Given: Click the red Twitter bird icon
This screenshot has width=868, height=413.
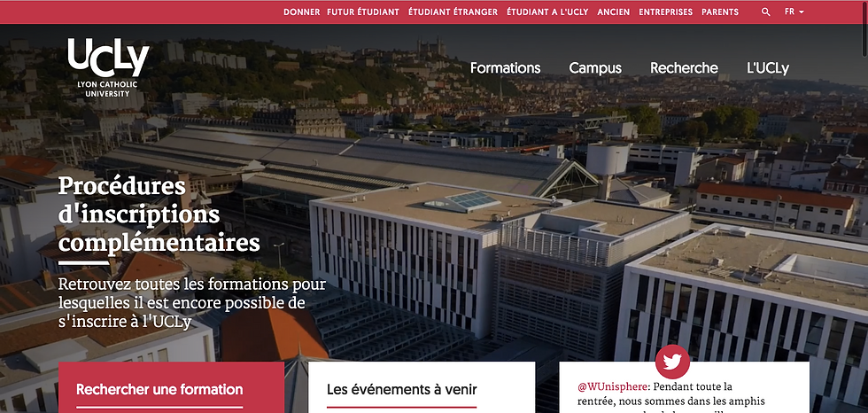Looking at the screenshot, I should (672, 362).
